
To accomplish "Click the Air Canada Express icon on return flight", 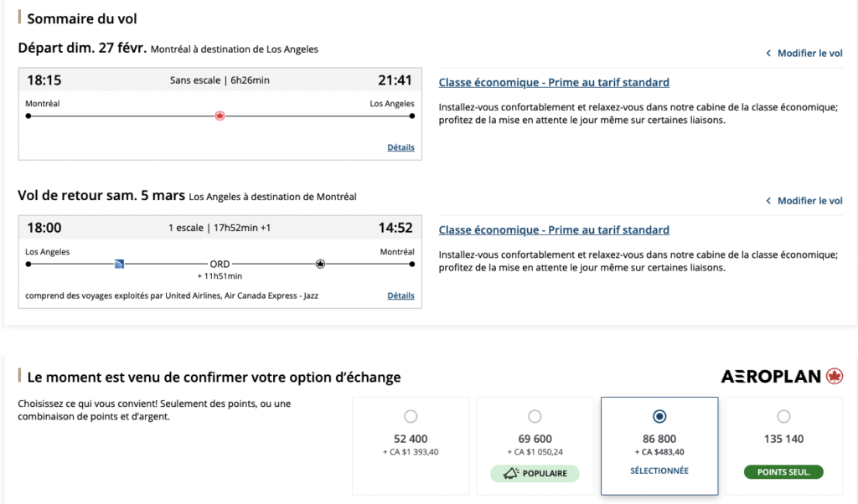I will pos(320,264).
